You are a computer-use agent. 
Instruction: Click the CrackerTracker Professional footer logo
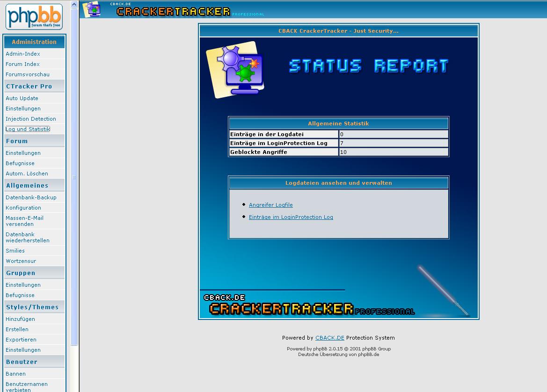pyautogui.click(x=309, y=305)
